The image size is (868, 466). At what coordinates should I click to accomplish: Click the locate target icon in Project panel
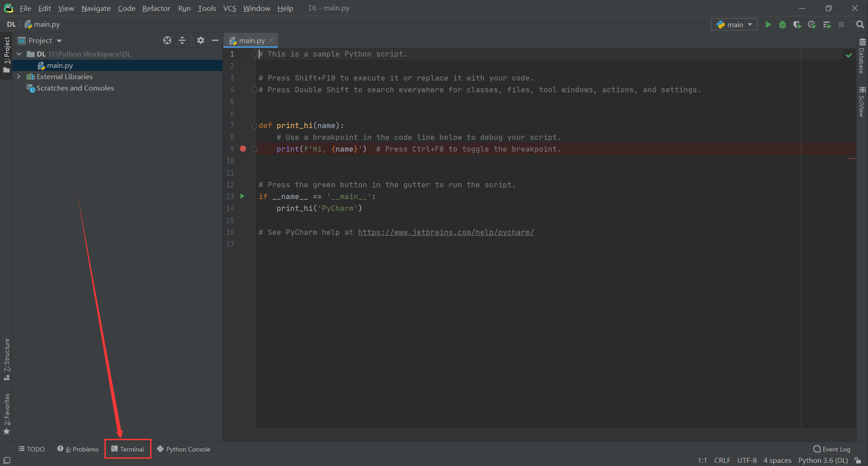[x=167, y=40]
